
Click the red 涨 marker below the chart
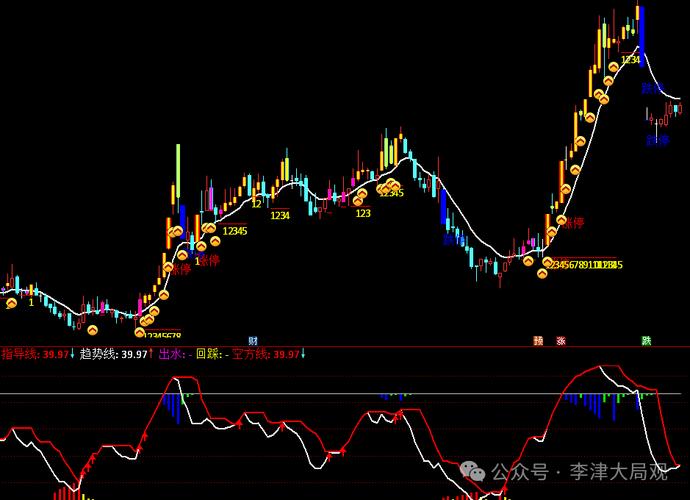[561, 341]
